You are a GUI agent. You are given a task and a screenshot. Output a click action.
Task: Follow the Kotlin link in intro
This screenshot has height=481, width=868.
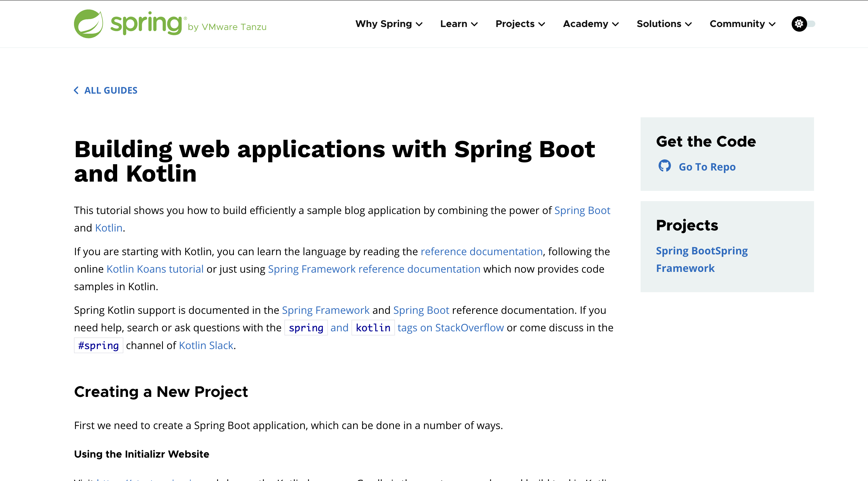109,228
